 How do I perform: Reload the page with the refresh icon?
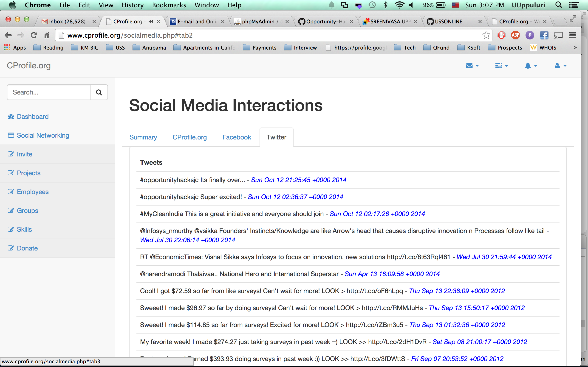[34, 35]
